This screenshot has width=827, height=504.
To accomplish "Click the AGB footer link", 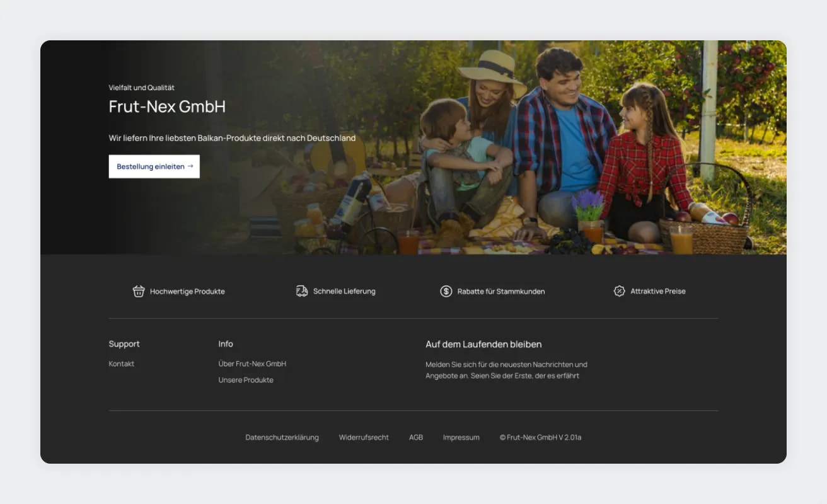I will point(416,437).
